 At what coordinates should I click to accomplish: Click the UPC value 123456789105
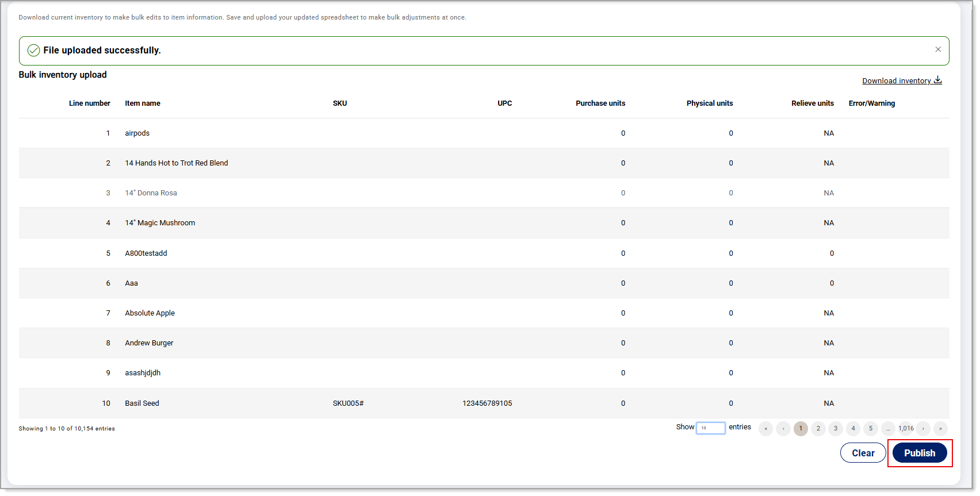[487, 403]
